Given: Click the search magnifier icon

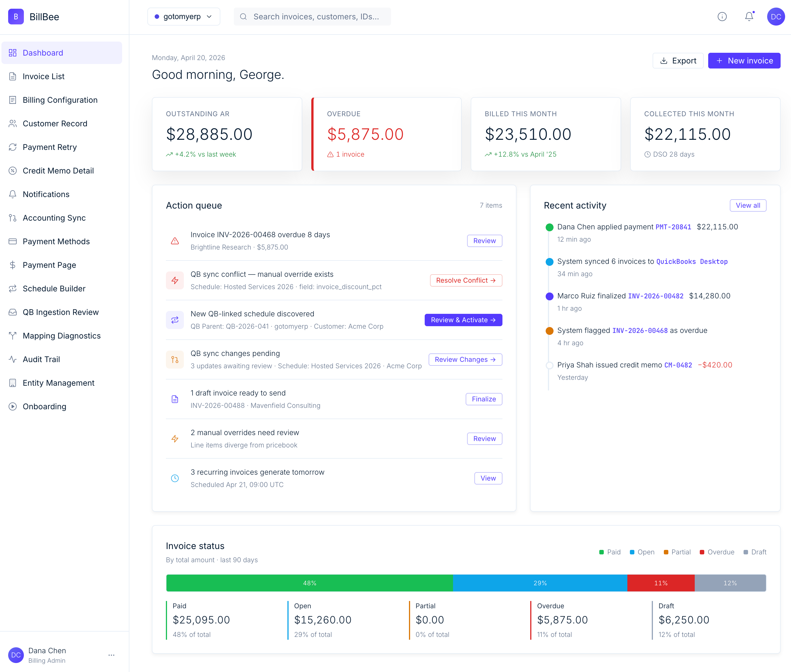Looking at the screenshot, I should [x=243, y=17].
